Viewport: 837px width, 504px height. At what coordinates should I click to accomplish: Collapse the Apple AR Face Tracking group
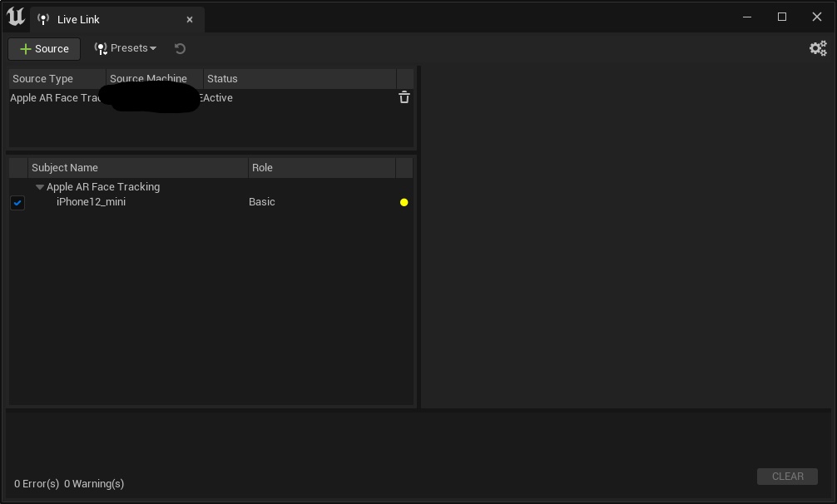(39, 187)
